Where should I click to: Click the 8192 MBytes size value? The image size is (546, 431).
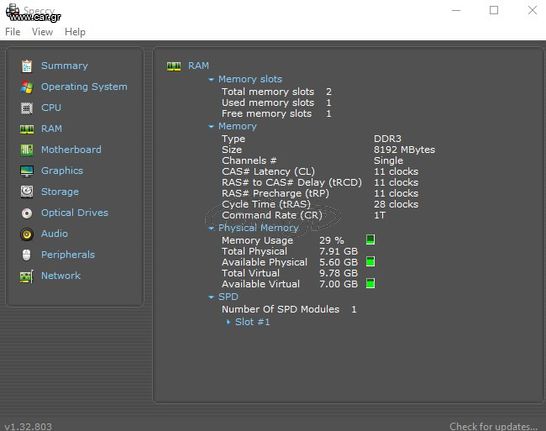404,150
